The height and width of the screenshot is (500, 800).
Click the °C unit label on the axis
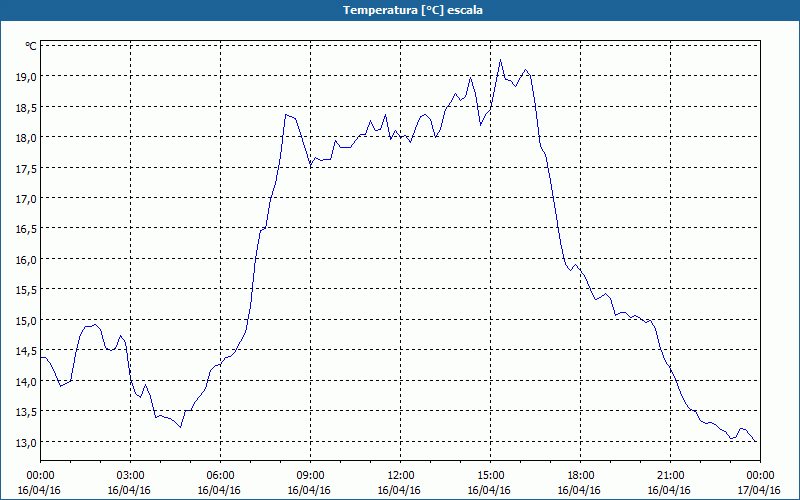click(x=31, y=46)
